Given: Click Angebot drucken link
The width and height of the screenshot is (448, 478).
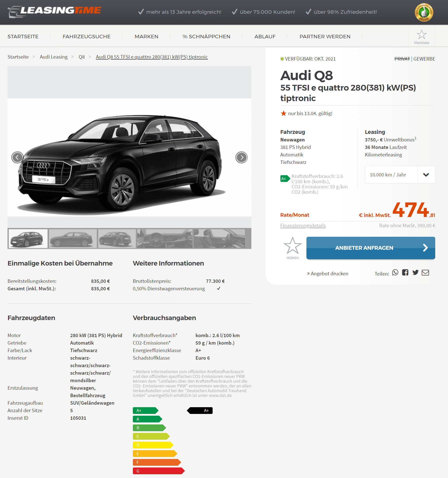Looking at the screenshot, I should (x=328, y=274).
